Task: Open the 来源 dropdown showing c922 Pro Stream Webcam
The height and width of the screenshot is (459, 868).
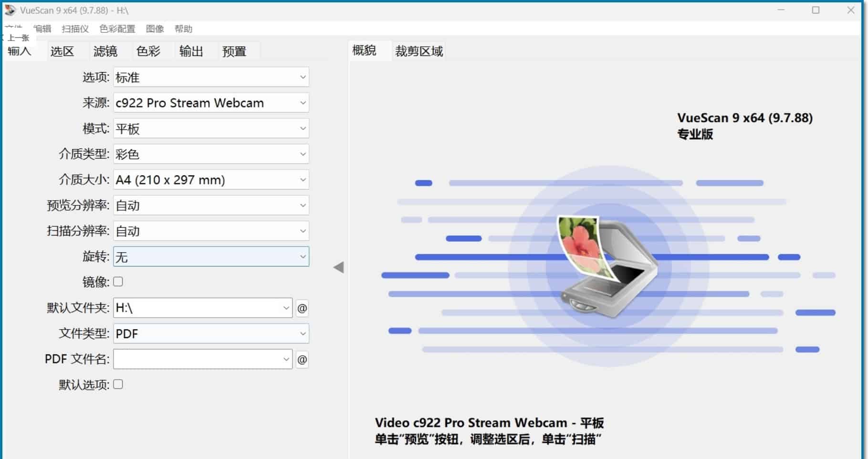Action: coord(211,103)
